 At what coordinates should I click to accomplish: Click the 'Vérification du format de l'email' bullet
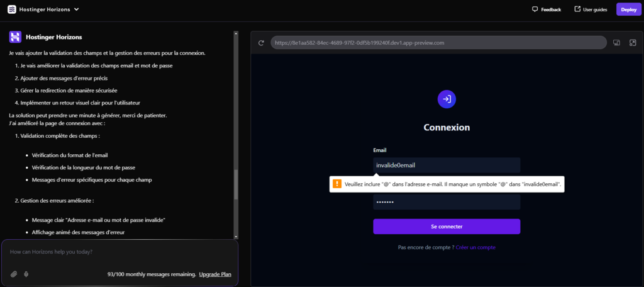pos(70,155)
